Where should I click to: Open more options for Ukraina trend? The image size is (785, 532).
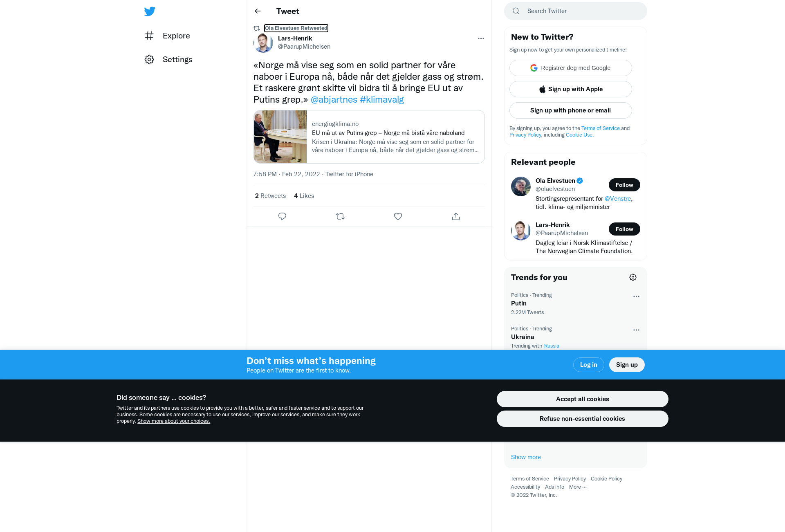pos(636,330)
